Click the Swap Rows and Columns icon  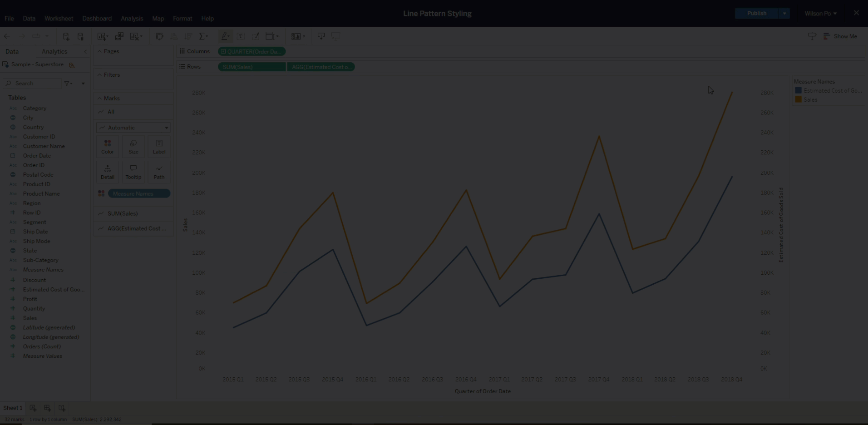click(x=159, y=36)
